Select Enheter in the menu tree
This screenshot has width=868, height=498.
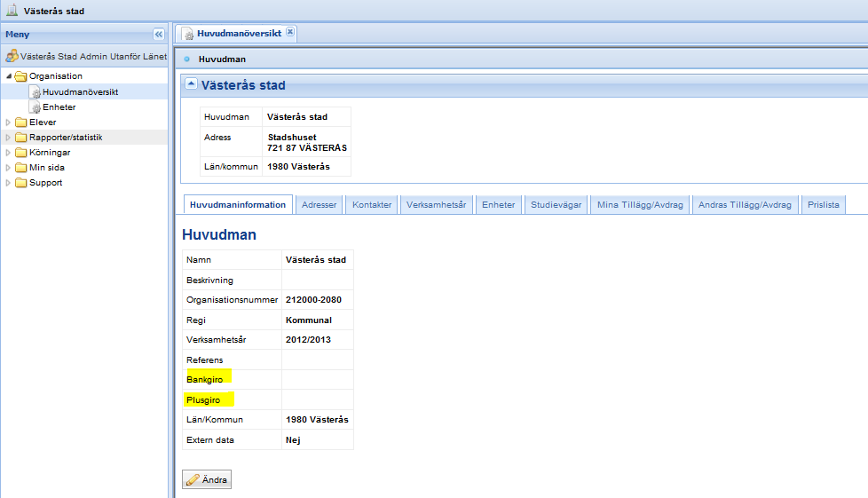coord(59,107)
